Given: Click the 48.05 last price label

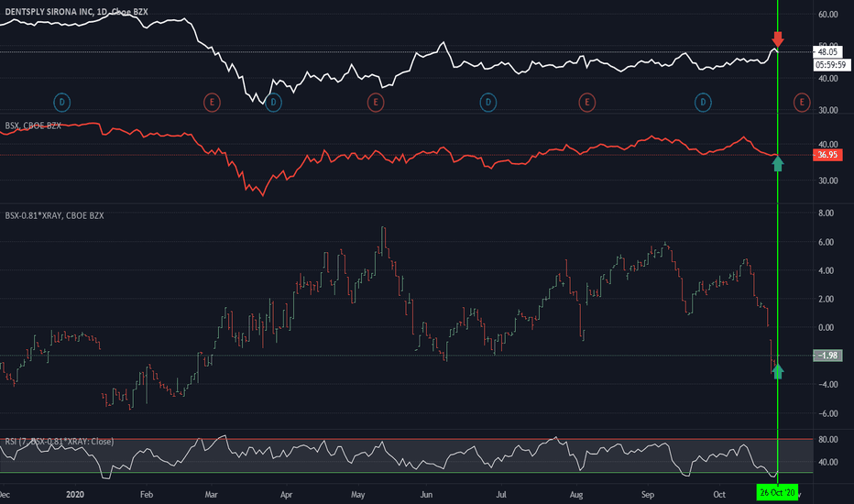Looking at the screenshot, I should 827,51.
